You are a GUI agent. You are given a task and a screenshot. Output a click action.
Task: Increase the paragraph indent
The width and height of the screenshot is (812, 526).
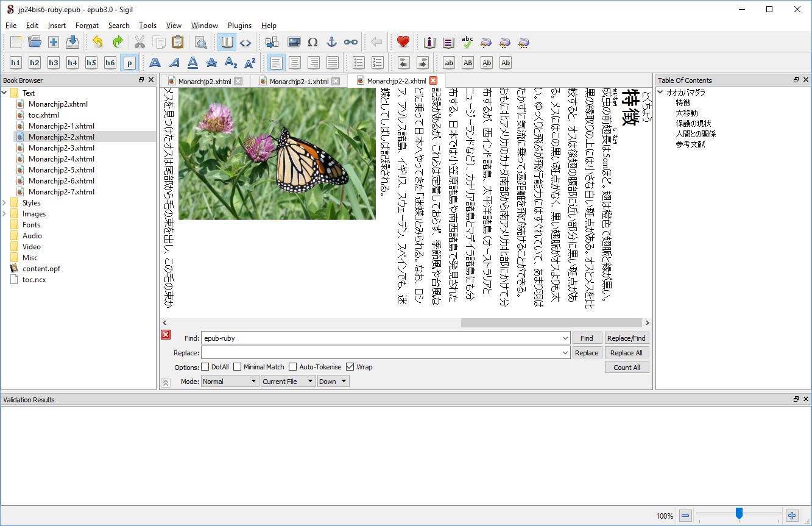pos(422,62)
